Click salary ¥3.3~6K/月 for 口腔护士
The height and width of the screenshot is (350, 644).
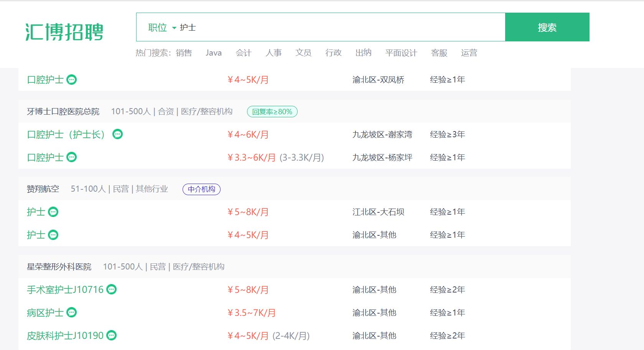[252, 158]
